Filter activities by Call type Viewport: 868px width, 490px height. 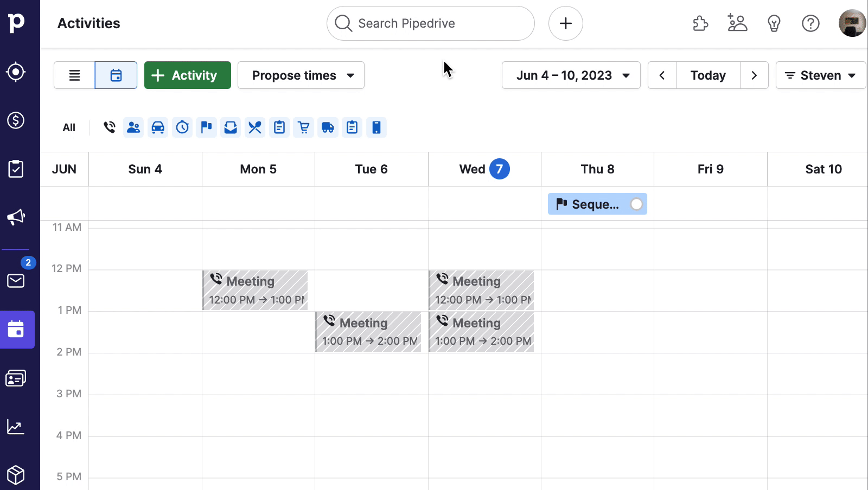coord(109,127)
